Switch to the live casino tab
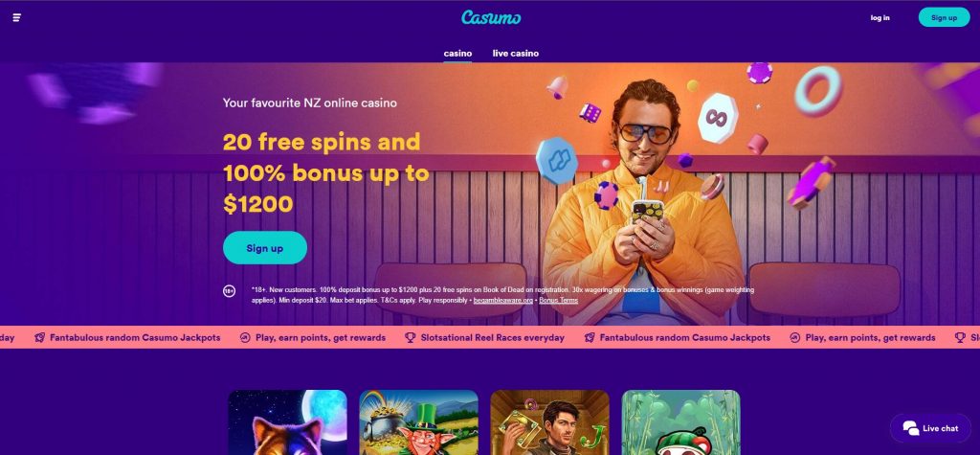980x455 pixels. pos(516,54)
